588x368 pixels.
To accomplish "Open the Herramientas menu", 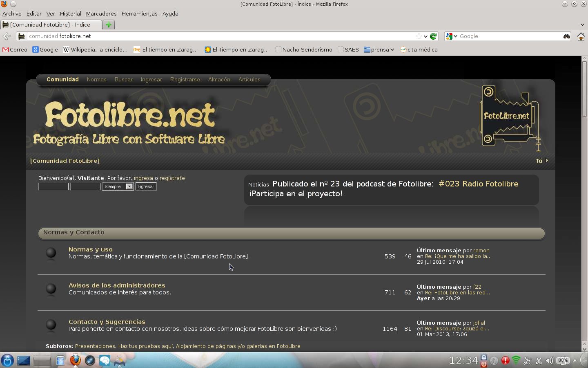I will [x=139, y=13].
